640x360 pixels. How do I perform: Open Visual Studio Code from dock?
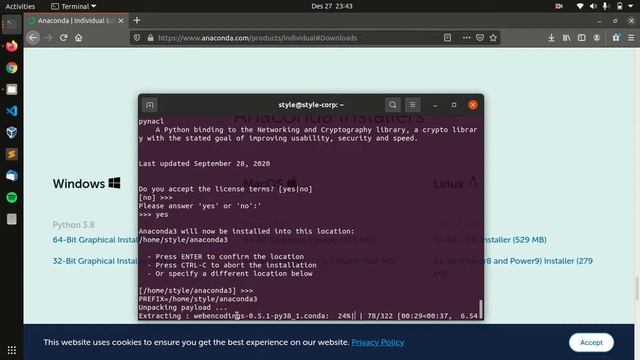(x=11, y=111)
